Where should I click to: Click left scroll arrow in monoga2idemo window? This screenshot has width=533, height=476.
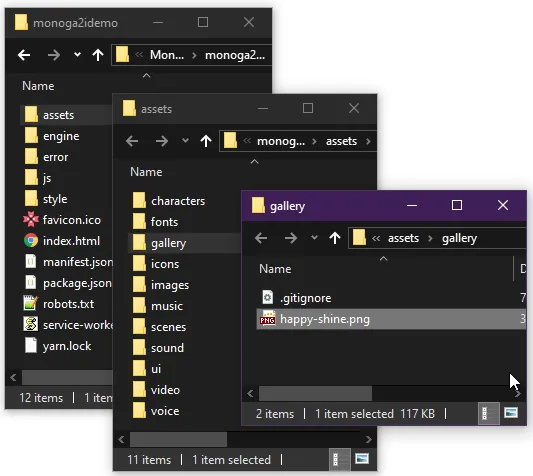coord(13,377)
